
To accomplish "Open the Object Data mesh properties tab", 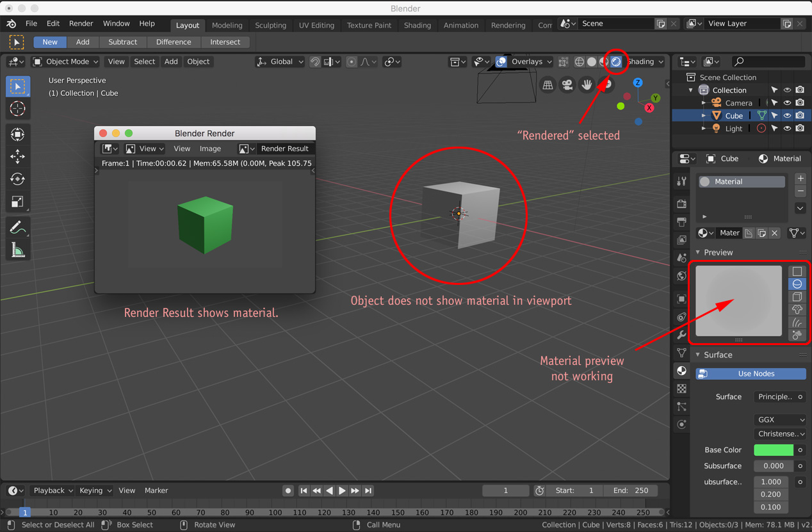I will pos(681,353).
